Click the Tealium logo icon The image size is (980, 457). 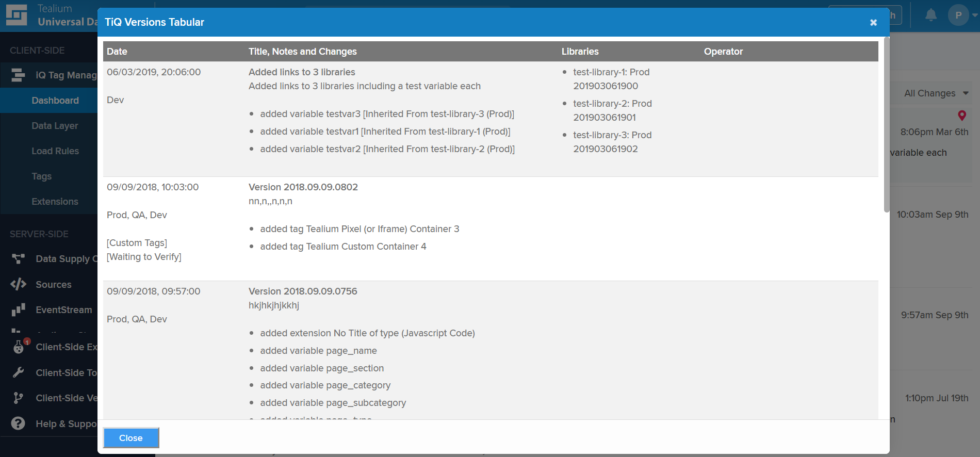17,15
